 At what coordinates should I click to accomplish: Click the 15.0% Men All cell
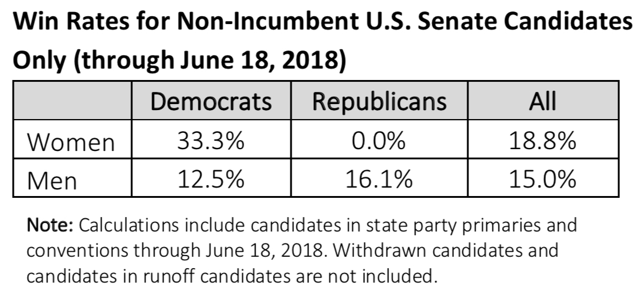[542, 179]
